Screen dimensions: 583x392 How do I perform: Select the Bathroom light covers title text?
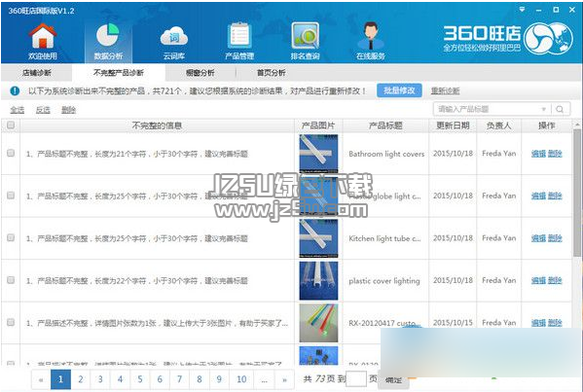[386, 154]
